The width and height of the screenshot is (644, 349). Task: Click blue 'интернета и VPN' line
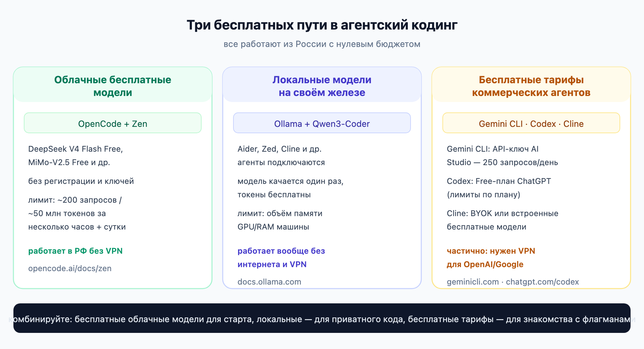272,264
